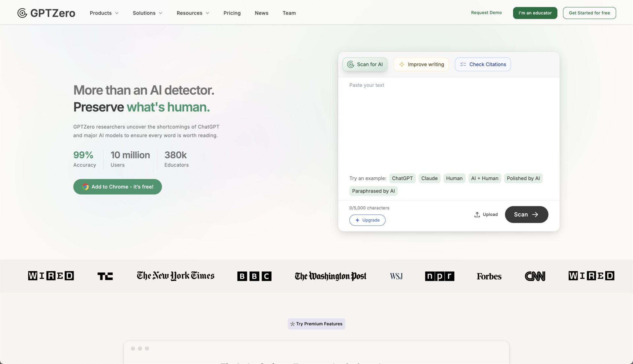The image size is (633, 364).
Task: Click the sparkle icon beside Improve writing
Action: click(x=402, y=64)
